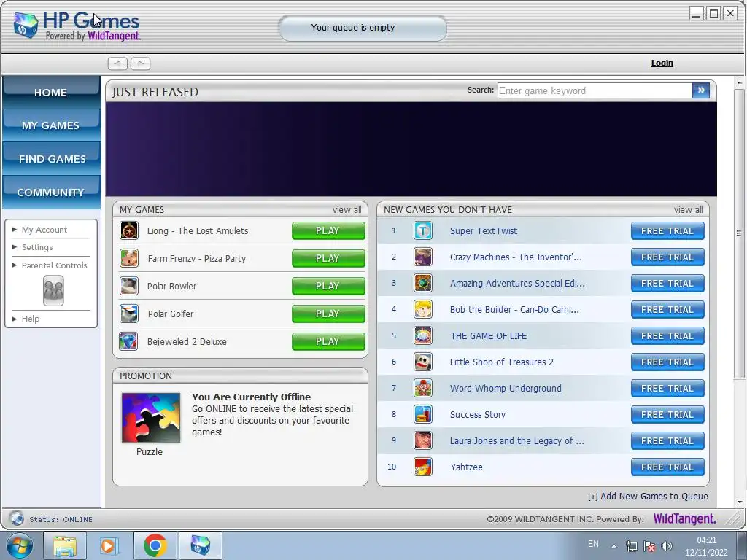747x560 pixels.
Task: Click the volume speaker tray icon
Action: (x=667, y=546)
